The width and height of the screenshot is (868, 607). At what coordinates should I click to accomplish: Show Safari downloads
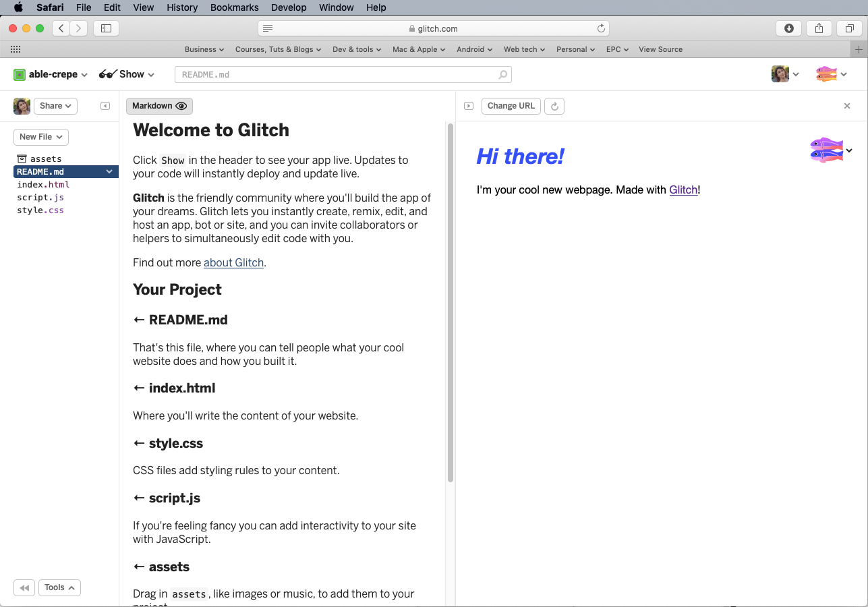(x=789, y=28)
